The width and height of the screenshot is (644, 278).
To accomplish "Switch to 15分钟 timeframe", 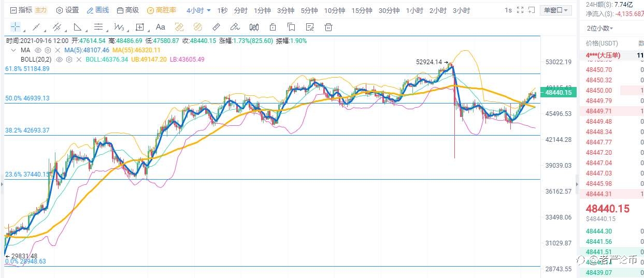I will (362, 10).
